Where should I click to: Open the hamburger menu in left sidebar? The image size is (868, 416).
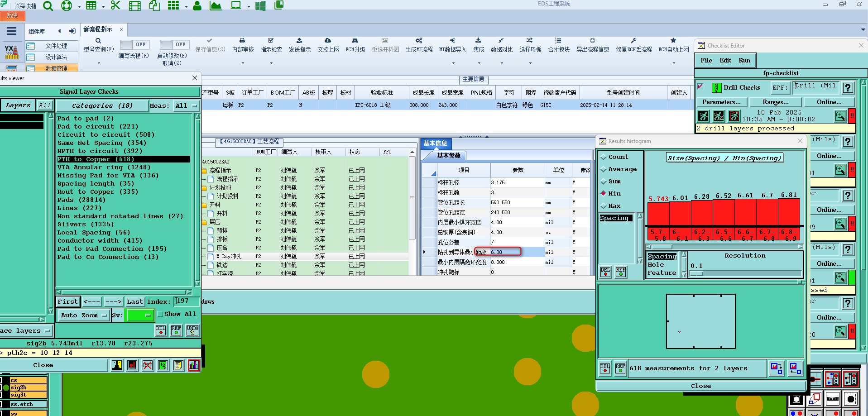click(11, 31)
